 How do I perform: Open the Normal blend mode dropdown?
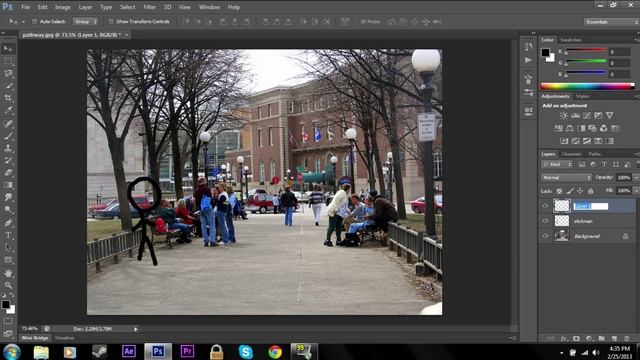point(566,178)
